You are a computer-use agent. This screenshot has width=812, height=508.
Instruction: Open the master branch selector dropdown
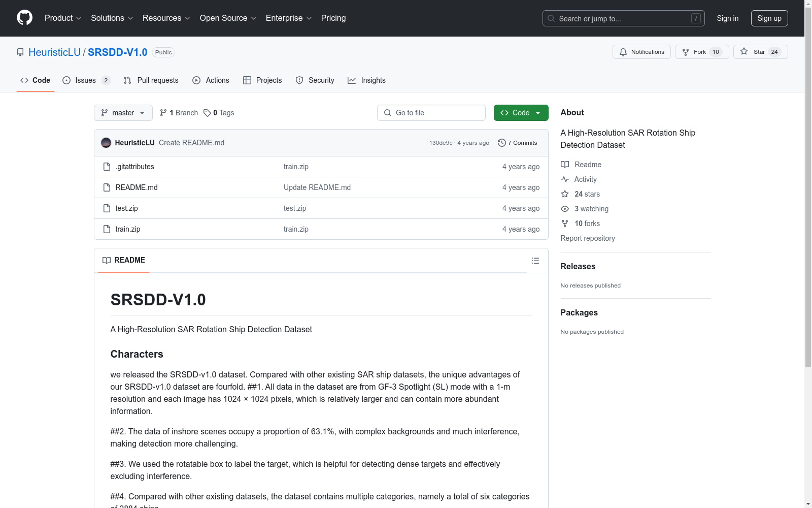pos(123,113)
